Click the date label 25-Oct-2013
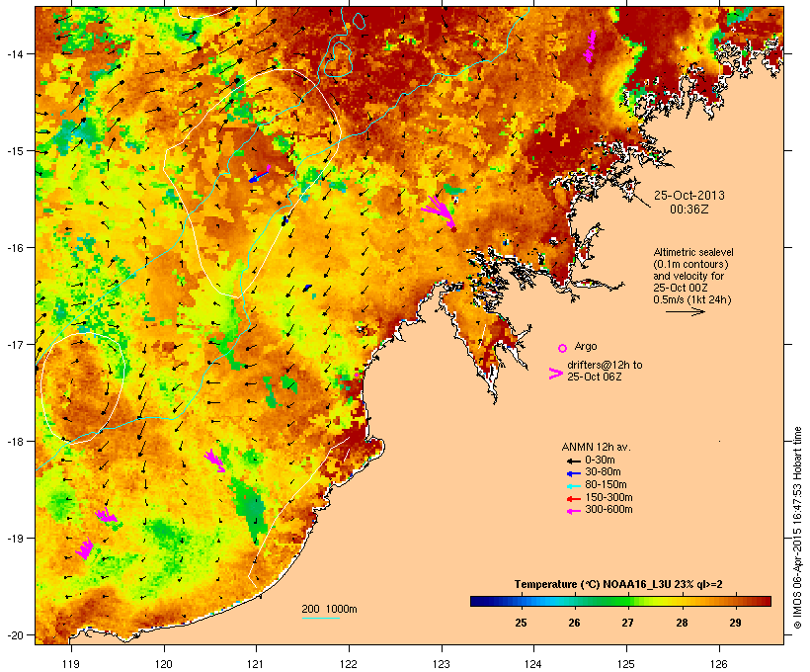This screenshot has height=672, width=810. click(x=689, y=196)
